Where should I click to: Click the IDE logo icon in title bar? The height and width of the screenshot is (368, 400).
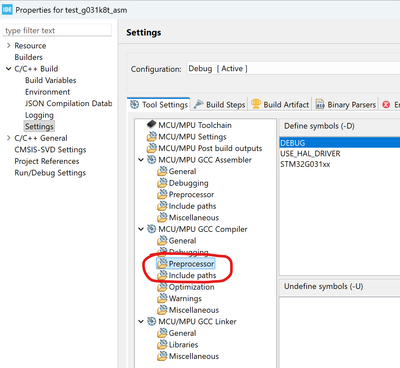(x=7, y=10)
